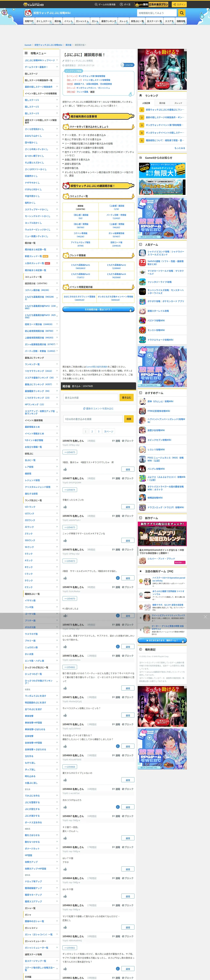Click 雑談板 (1054796) community cell

(80, 207)
